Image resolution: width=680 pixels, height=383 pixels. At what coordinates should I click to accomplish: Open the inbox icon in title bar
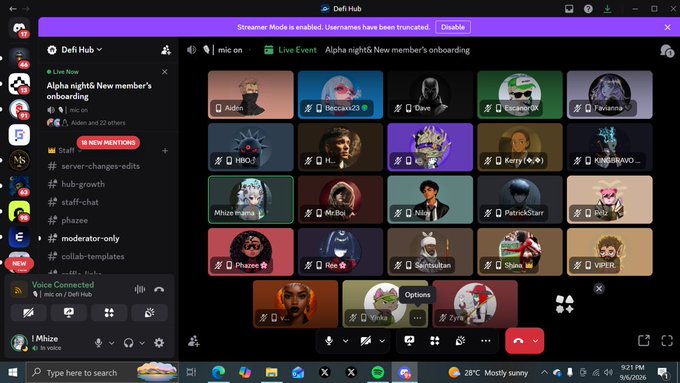[569, 9]
